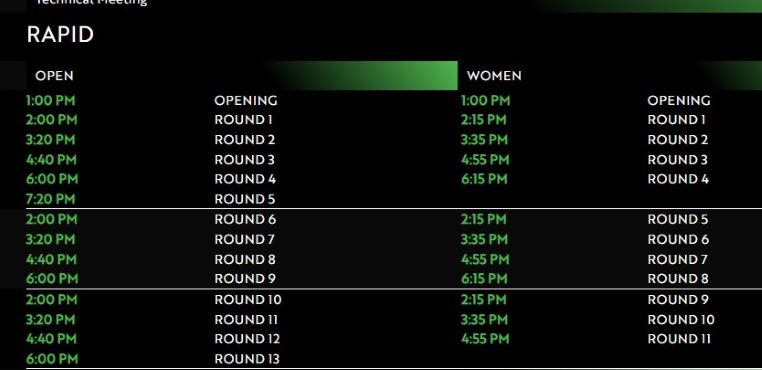Click Open ROUND 13 label

247,359
